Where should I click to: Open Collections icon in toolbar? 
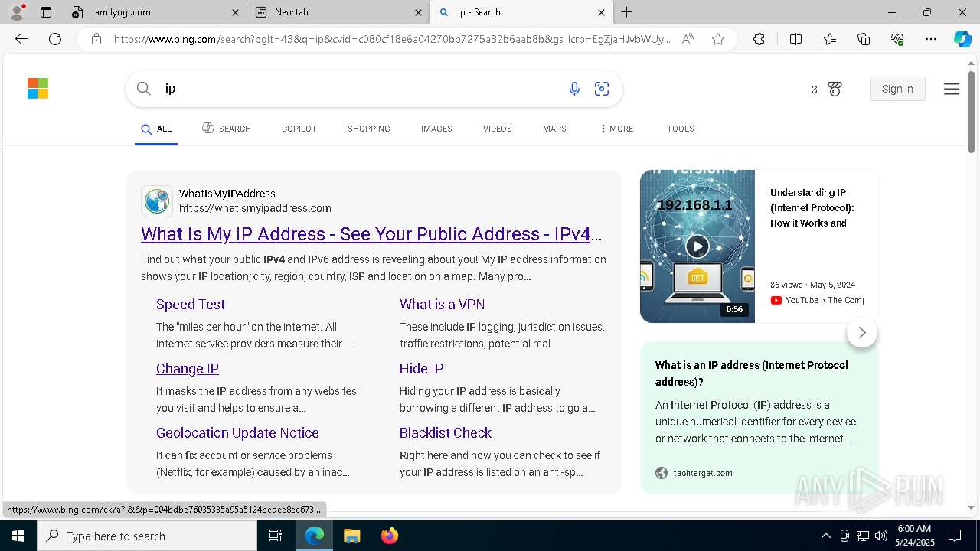point(864,39)
